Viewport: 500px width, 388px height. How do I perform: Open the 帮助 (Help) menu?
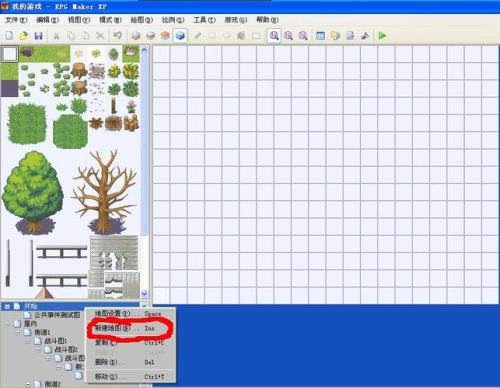coord(267,20)
